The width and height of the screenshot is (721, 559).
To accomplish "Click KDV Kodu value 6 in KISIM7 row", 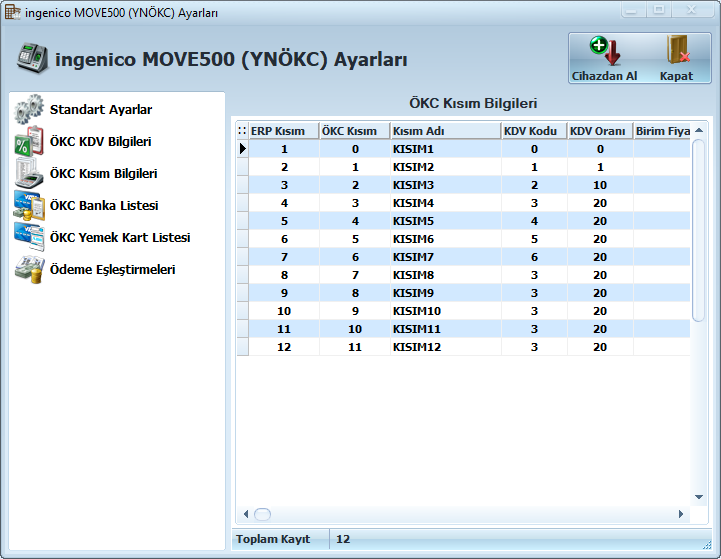I will coord(534,257).
